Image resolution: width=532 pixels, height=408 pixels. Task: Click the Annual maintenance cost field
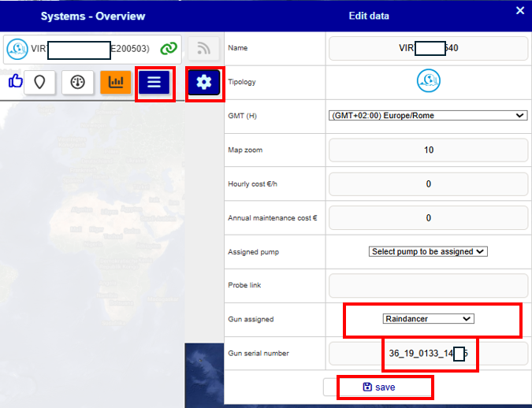point(429,217)
